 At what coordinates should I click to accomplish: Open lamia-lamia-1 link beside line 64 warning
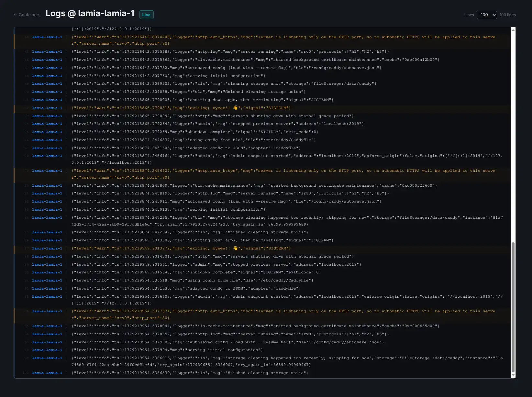(x=47, y=37)
